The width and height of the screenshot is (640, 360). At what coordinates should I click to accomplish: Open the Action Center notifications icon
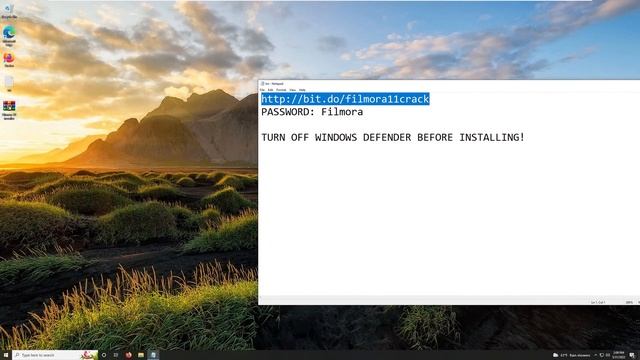[x=632, y=355]
